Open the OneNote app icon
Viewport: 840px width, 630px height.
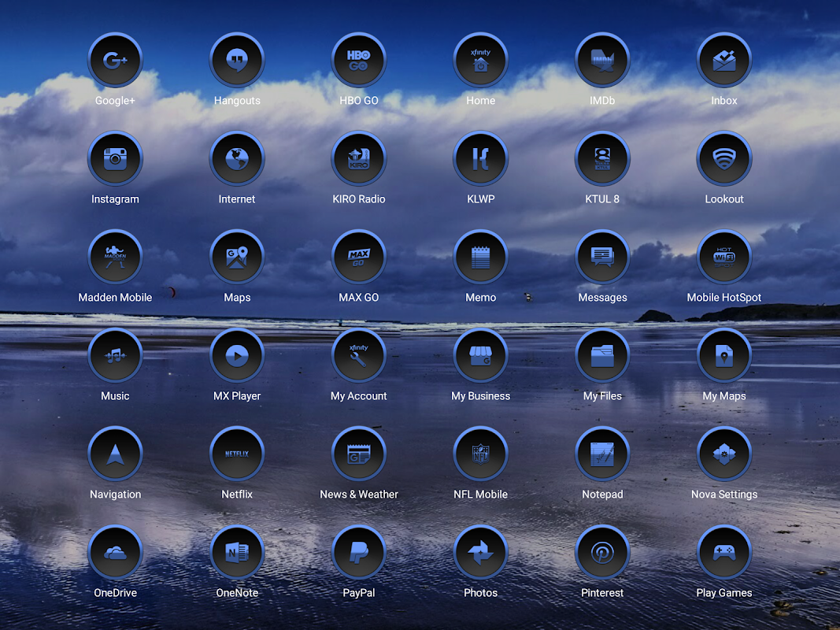click(x=237, y=553)
